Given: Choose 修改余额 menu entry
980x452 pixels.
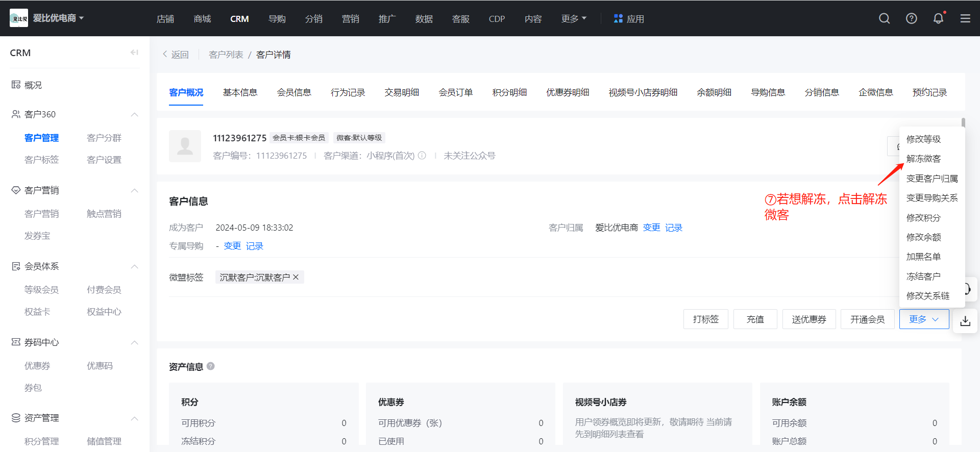Looking at the screenshot, I should [x=923, y=237].
